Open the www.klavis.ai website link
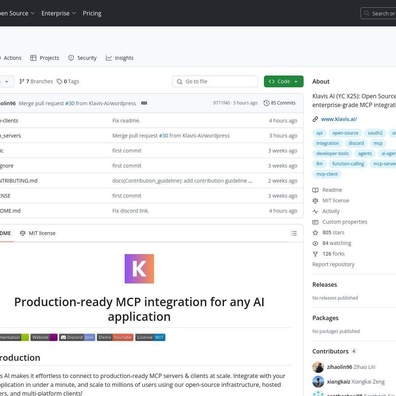396x396 pixels. coord(339,119)
